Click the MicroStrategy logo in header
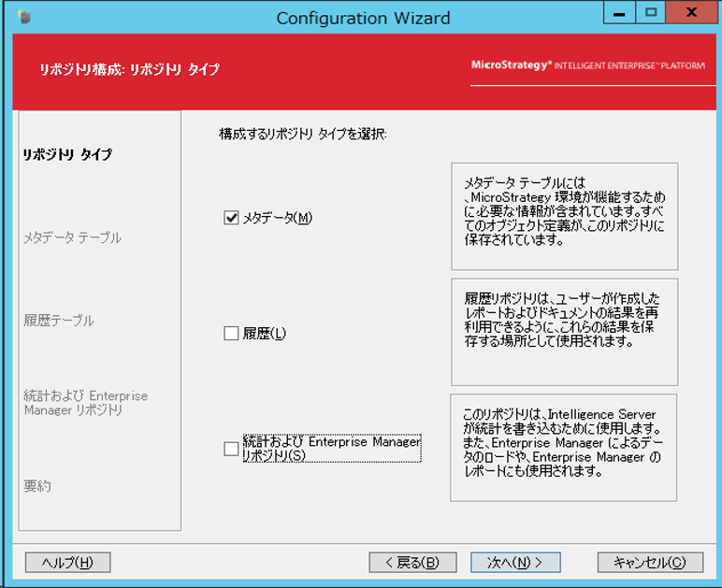This screenshot has height=588, width=722. 587,65
